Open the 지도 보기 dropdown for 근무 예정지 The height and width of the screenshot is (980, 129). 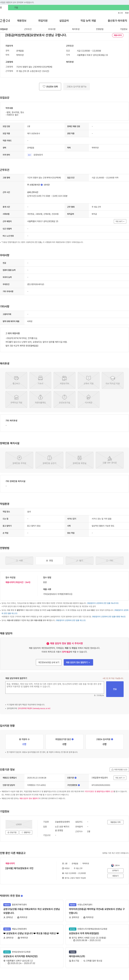(120, 221)
